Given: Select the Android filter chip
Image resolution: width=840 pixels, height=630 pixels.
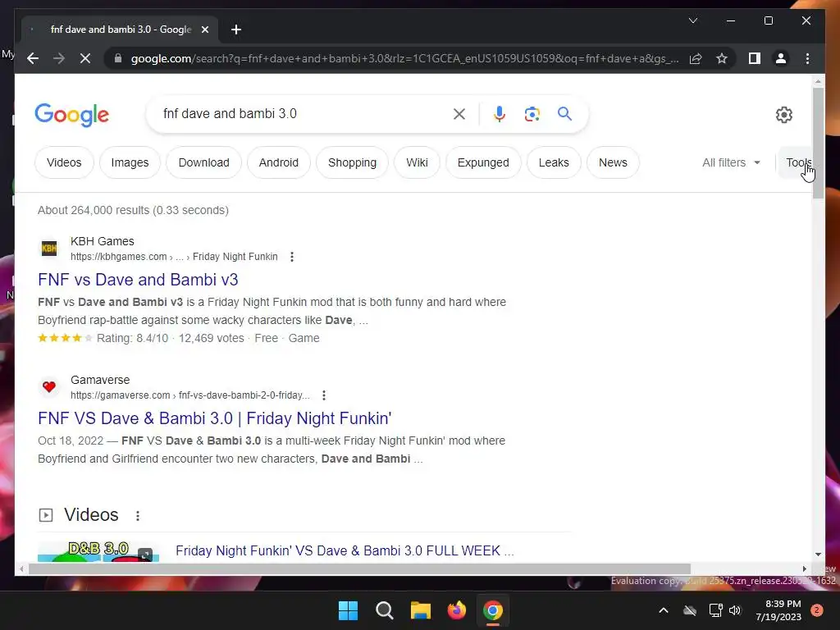Looking at the screenshot, I should [279, 162].
